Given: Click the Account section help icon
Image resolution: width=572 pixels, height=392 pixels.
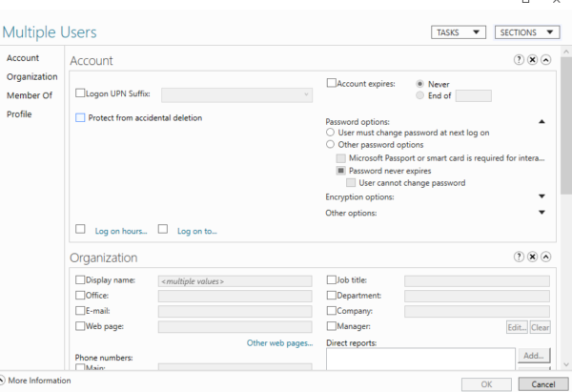Looking at the screenshot, I should click(x=520, y=60).
